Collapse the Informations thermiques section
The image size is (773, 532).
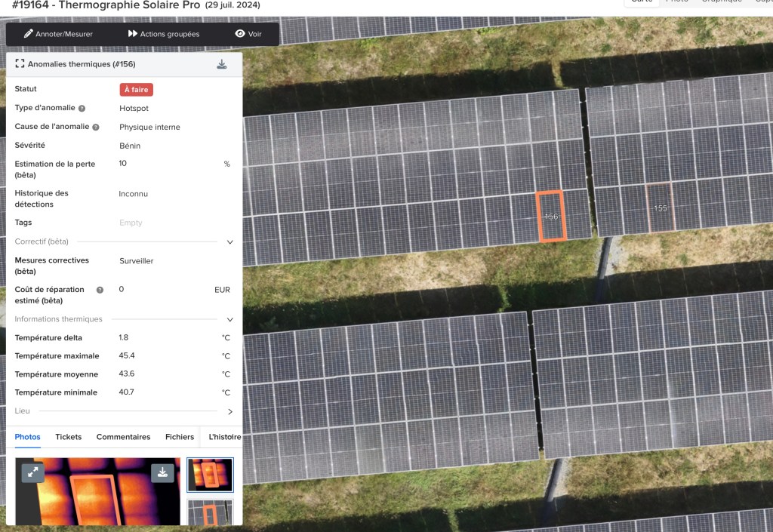pyautogui.click(x=230, y=320)
